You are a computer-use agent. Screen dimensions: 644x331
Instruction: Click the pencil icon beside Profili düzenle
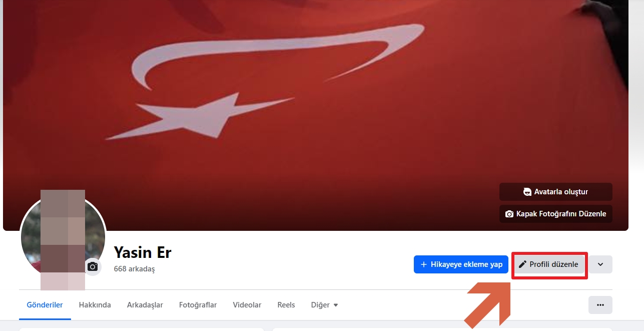tap(522, 264)
